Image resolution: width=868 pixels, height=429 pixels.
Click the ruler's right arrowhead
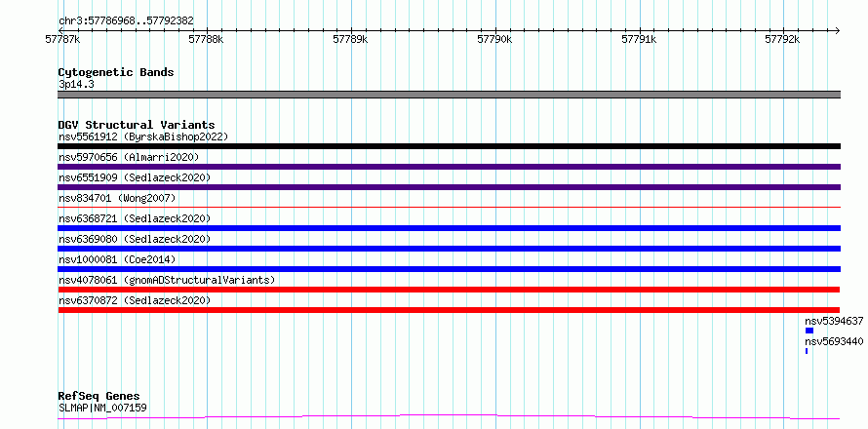[838, 30]
